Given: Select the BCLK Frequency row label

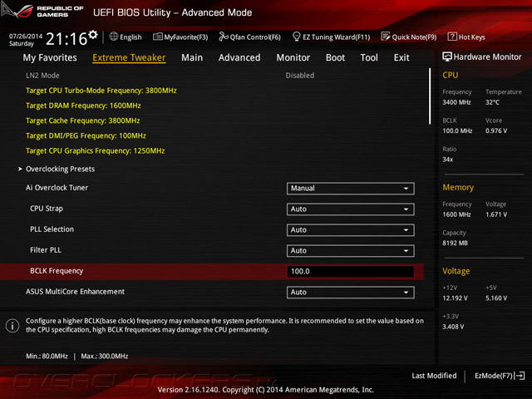Looking at the screenshot, I should coord(57,271).
